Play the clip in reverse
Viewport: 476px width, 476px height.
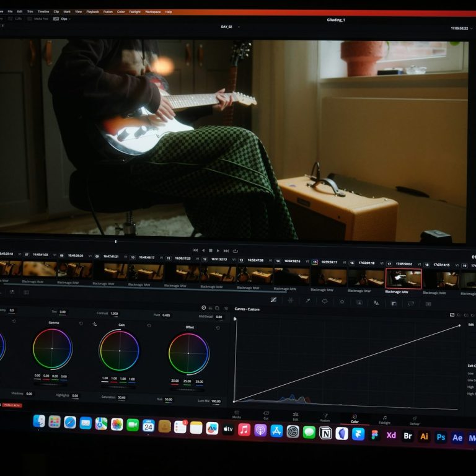(x=203, y=250)
